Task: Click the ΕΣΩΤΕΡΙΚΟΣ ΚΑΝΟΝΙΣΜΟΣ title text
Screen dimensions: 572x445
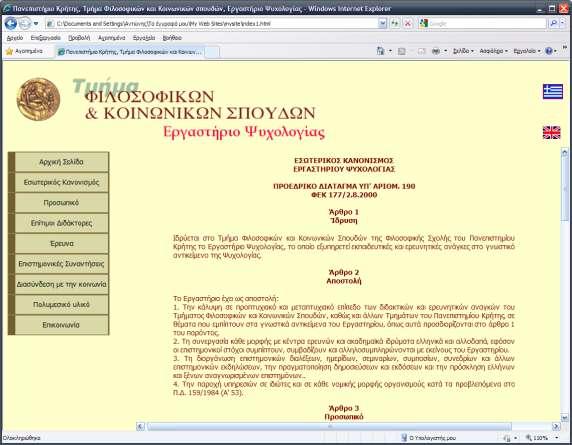Action: 344,160
